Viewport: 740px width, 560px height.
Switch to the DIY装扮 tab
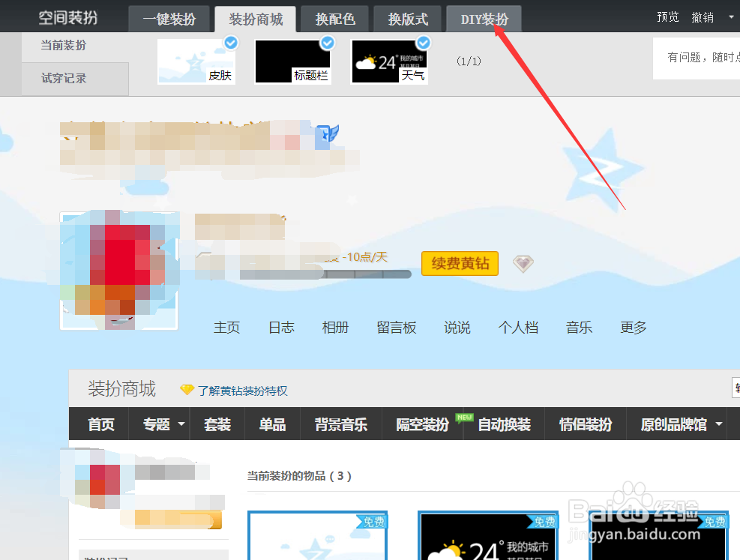484,19
